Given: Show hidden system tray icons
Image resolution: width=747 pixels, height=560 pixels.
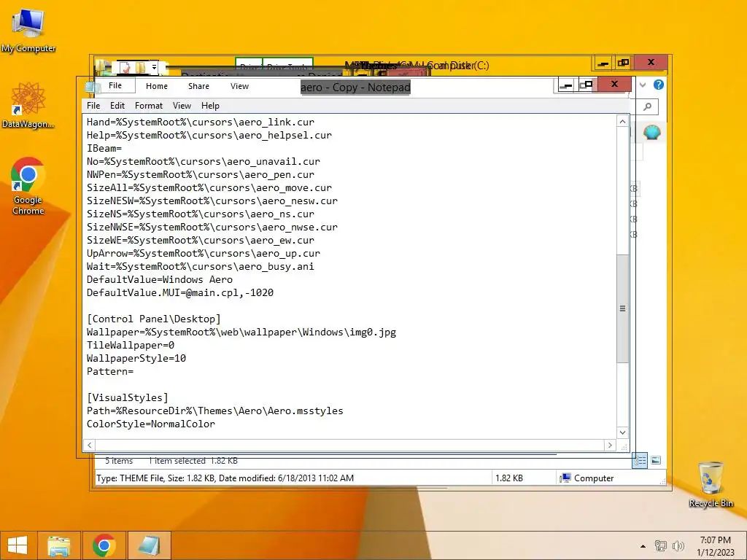Looking at the screenshot, I should click(643, 546).
